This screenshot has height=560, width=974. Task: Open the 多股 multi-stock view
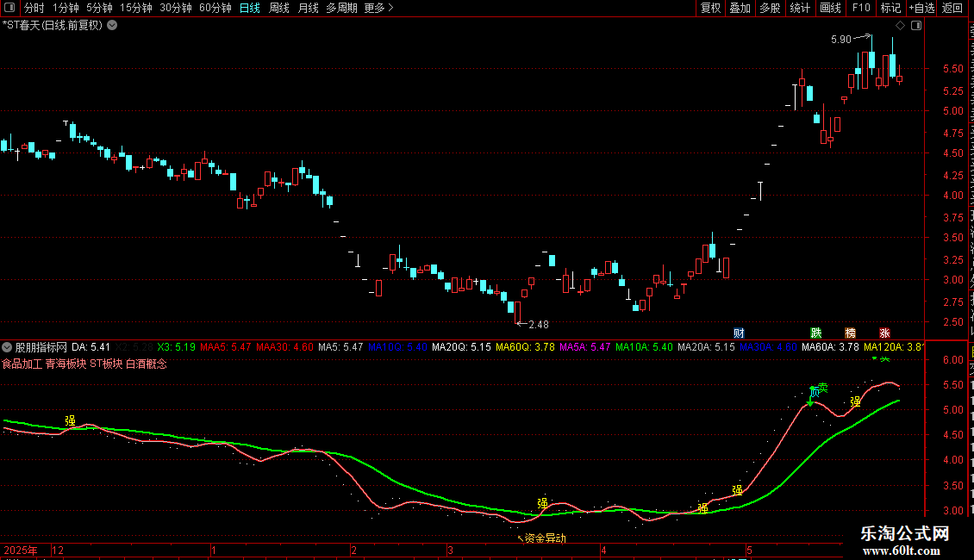pos(771,8)
